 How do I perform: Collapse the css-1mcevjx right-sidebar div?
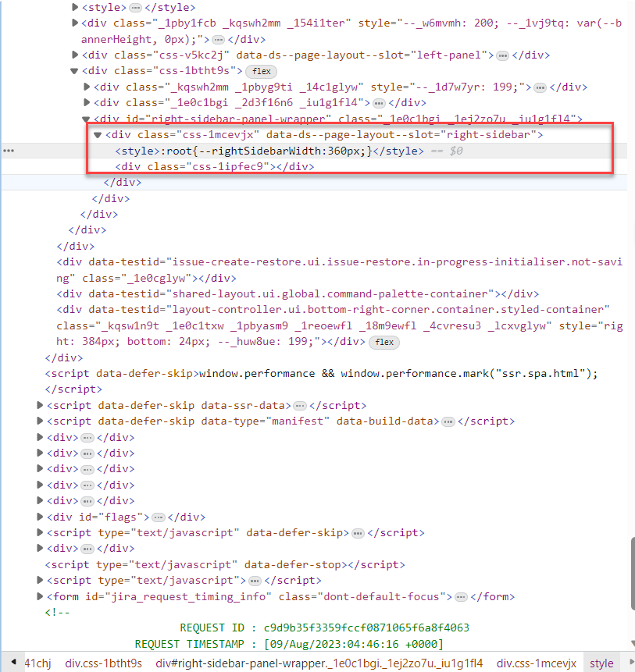98,135
